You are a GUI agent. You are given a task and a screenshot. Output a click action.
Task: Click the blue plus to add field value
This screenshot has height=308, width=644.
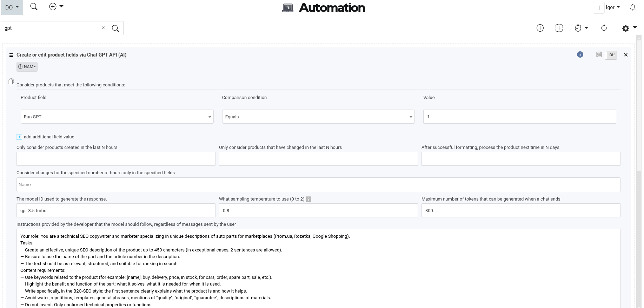click(19, 137)
